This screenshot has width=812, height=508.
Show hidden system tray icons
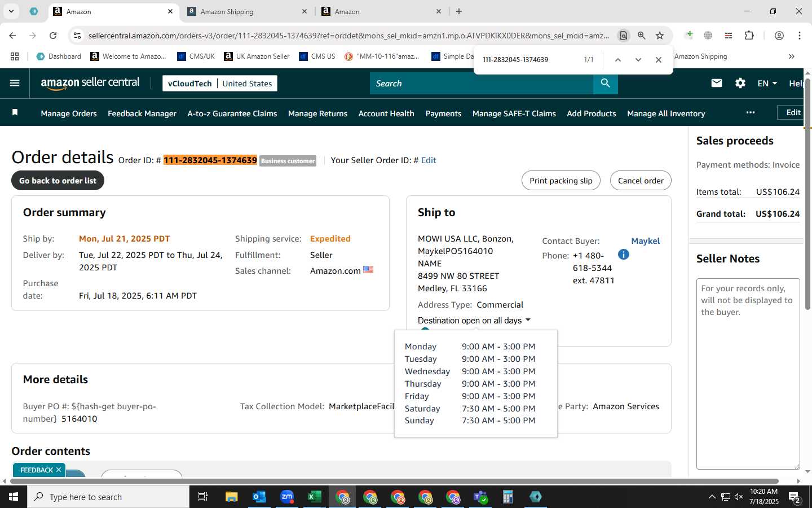pos(712,497)
